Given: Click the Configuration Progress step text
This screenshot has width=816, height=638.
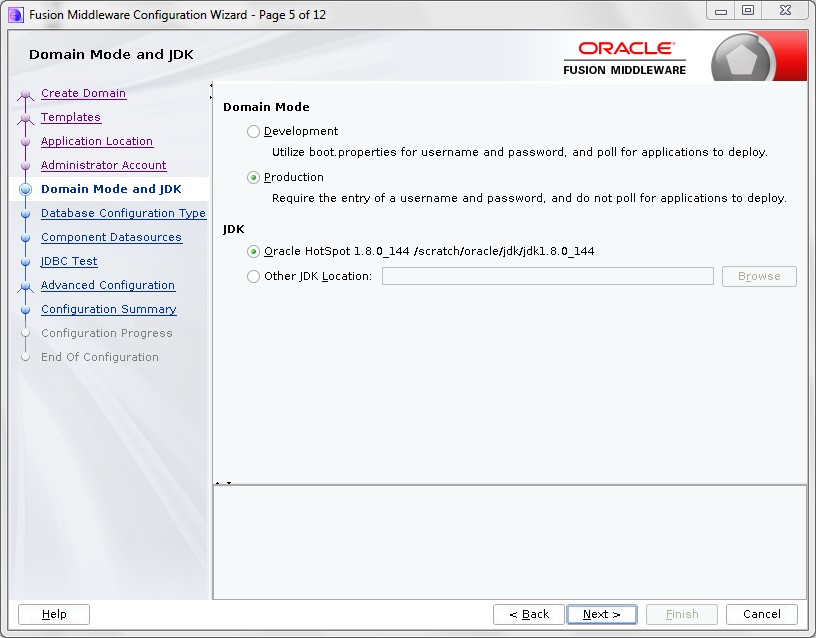Looking at the screenshot, I should 107,333.
